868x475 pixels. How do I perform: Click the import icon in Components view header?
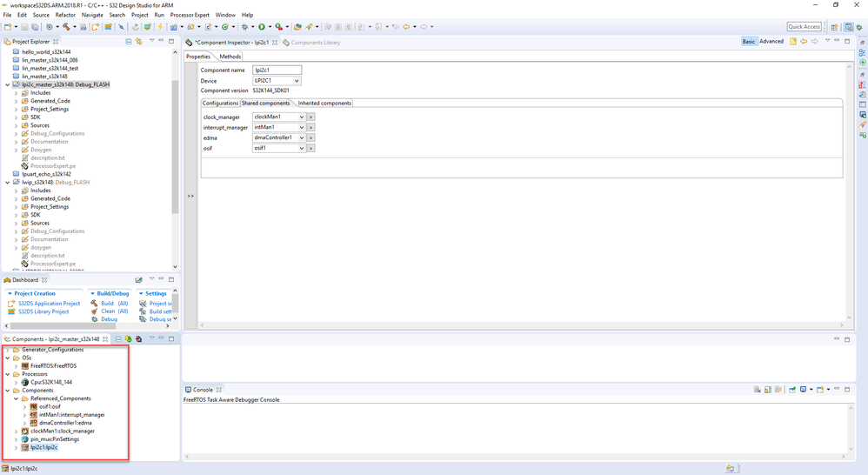pos(138,338)
